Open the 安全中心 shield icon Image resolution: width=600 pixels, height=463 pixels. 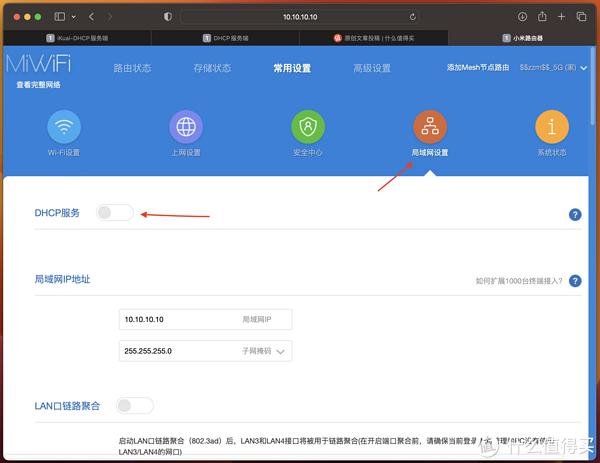pos(307,127)
